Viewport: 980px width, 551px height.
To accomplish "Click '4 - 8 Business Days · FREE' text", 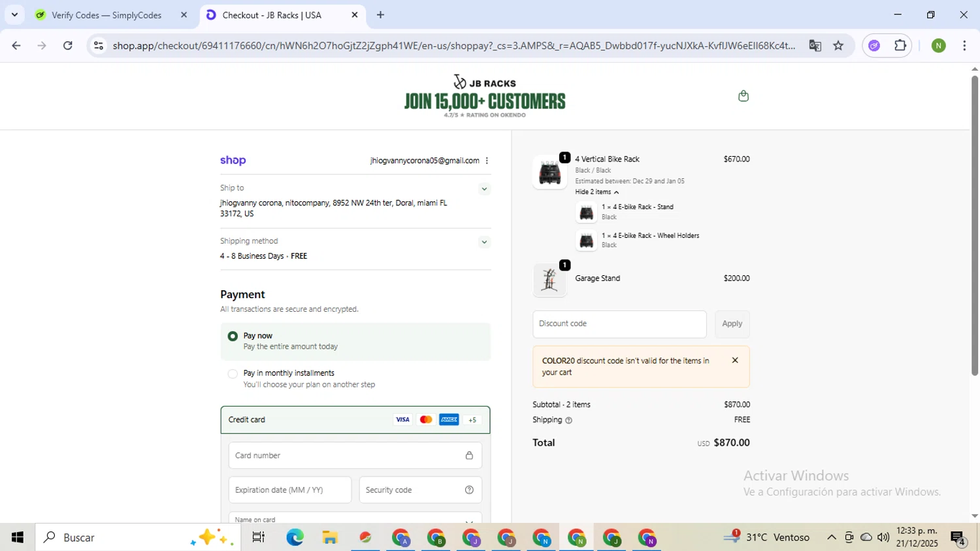I will (263, 256).
